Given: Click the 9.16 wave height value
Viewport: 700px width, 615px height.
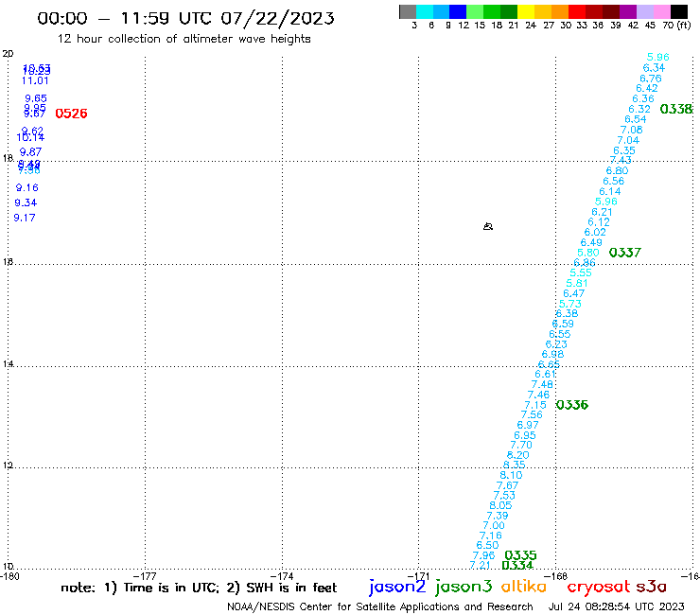Looking at the screenshot, I should pyautogui.click(x=26, y=187).
